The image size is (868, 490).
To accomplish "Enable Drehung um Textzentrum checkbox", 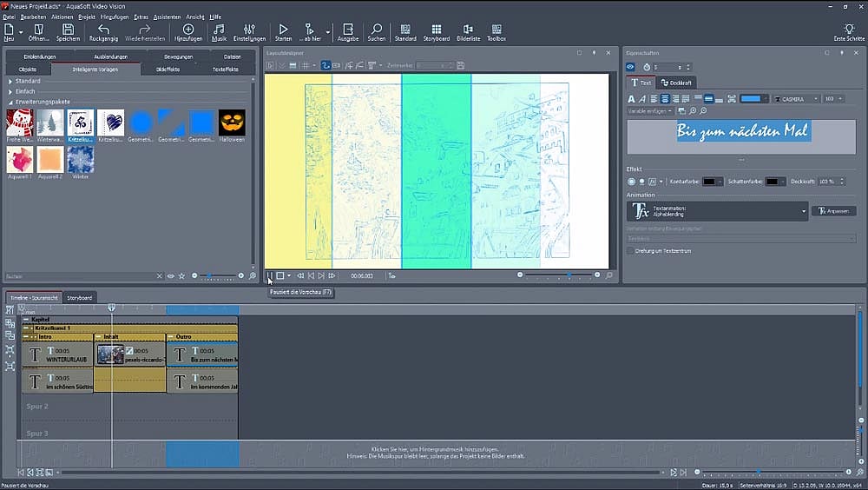I will click(x=630, y=251).
